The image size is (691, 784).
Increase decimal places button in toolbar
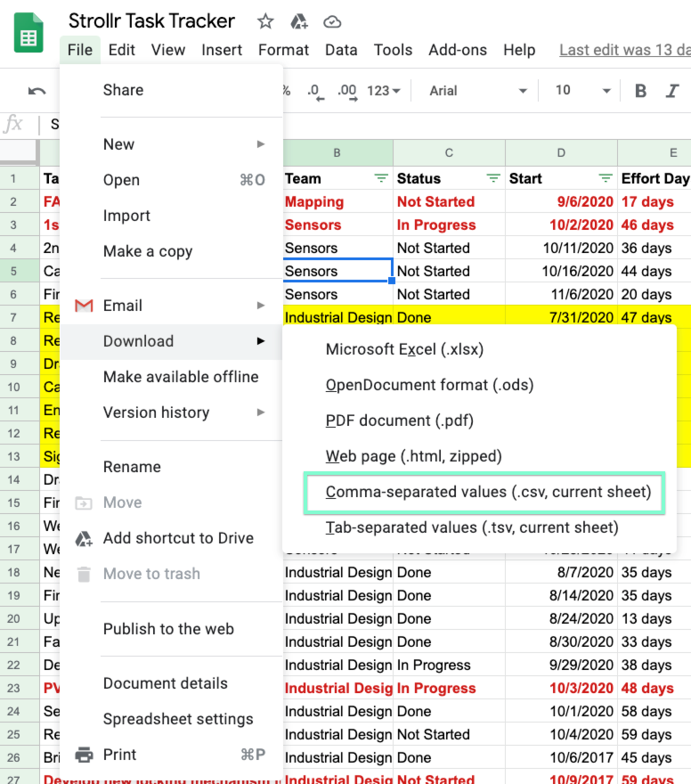(x=347, y=91)
